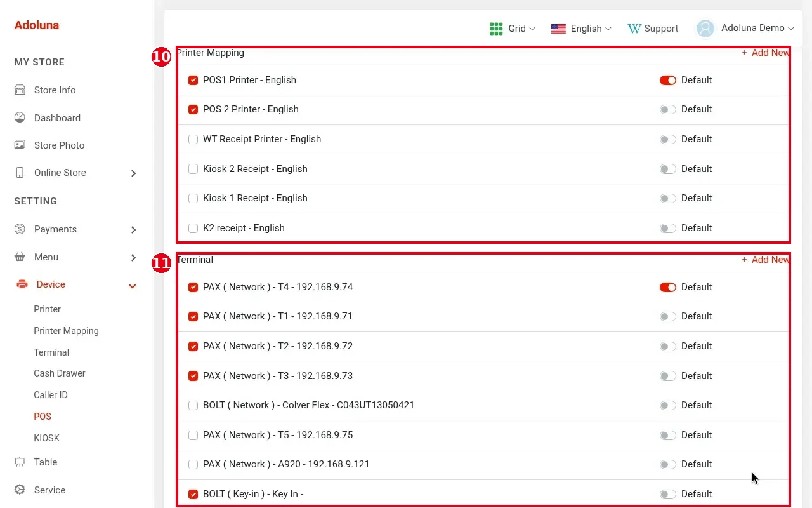The width and height of the screenshot is (812, 508).
Task: Check Kiosk 2 Receipt - English checkbox
Action: (193, 169)
